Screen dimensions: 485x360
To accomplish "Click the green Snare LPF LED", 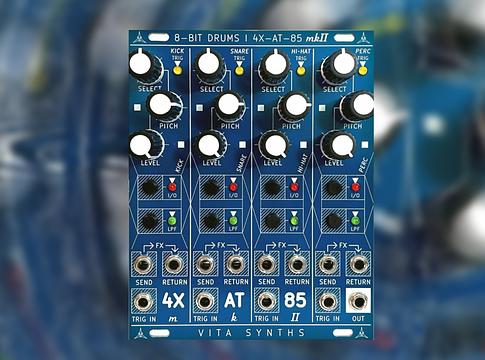I will (x=233, y=220).
